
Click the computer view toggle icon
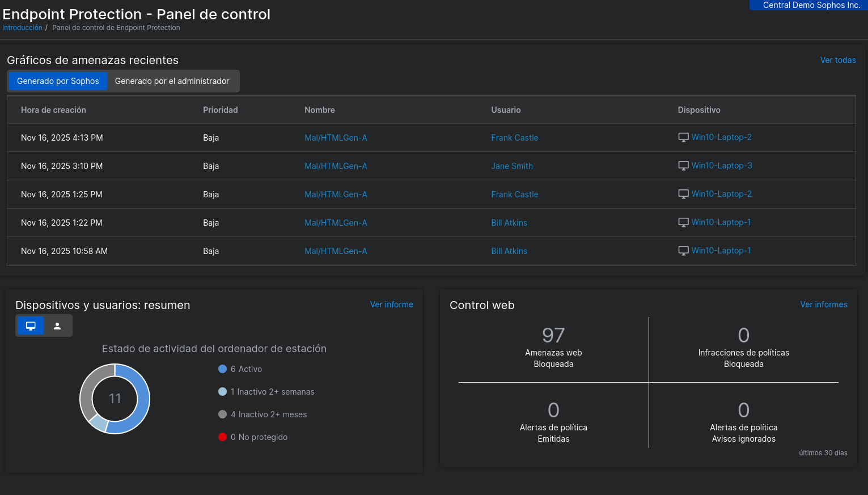click(31, 326)
